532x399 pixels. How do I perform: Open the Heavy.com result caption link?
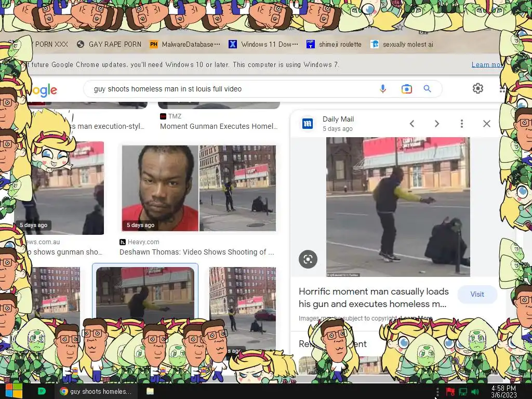click(x=196, y=252)
